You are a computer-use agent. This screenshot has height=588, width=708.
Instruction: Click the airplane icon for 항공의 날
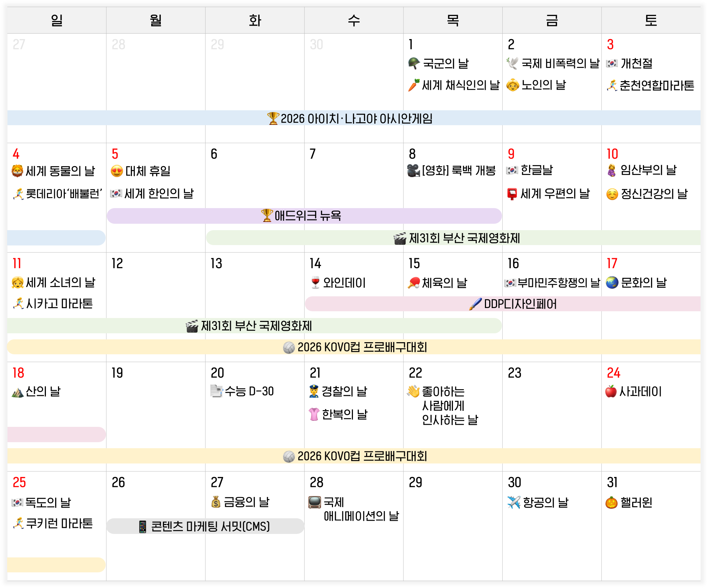[514, 502]
